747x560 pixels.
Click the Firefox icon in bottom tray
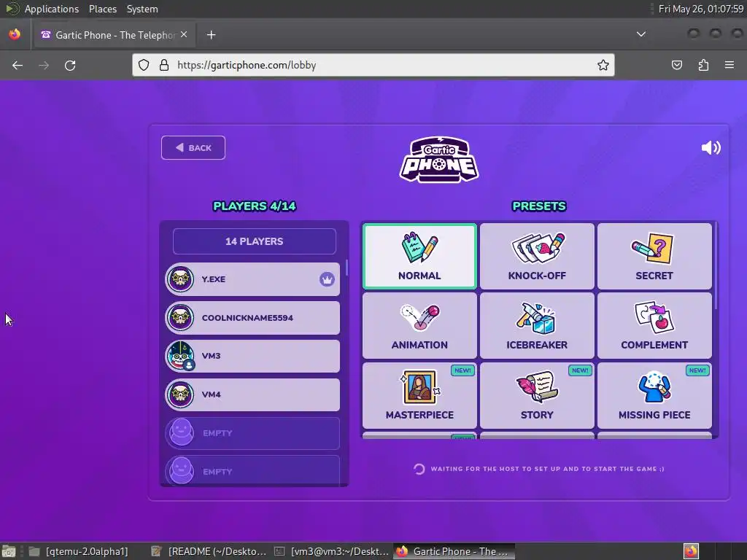[691, 551]
